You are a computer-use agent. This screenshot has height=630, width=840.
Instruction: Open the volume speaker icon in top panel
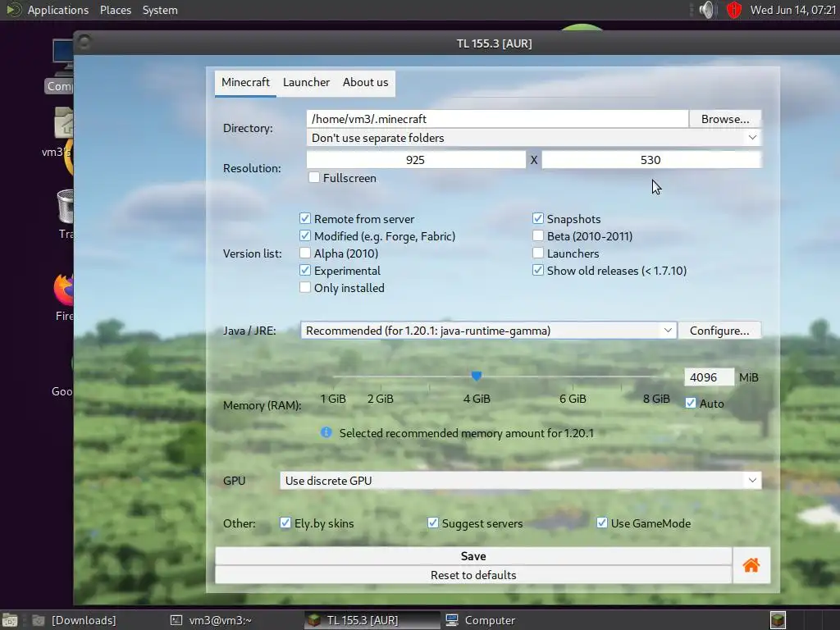coord(707,10)
